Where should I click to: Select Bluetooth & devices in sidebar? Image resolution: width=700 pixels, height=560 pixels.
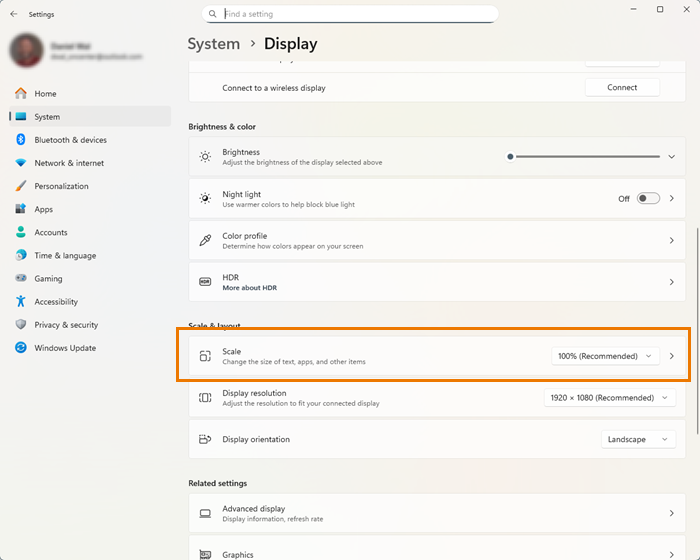[x=90, y=140]
